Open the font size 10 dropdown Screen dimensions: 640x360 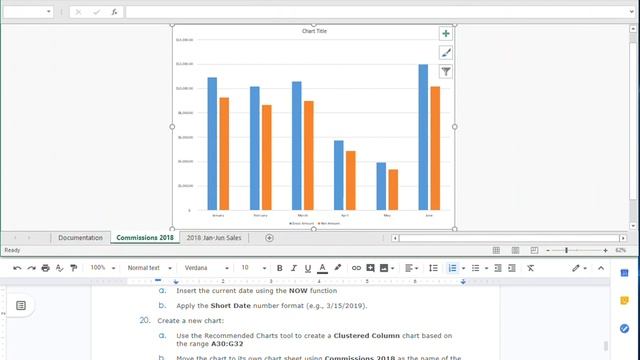point(253,268)
